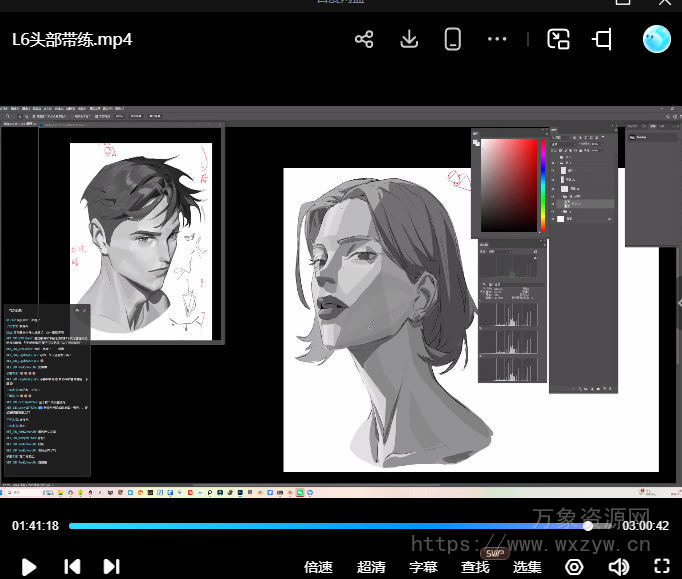
Task: Open the more options ellipsis menu
Action: click(x=497, y=40)
